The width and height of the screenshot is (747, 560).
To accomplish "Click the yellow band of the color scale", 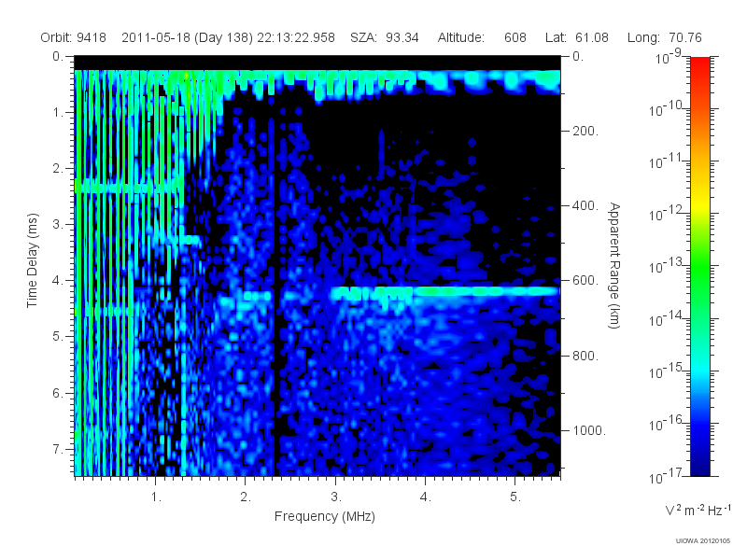I will [x=700, y=203].
